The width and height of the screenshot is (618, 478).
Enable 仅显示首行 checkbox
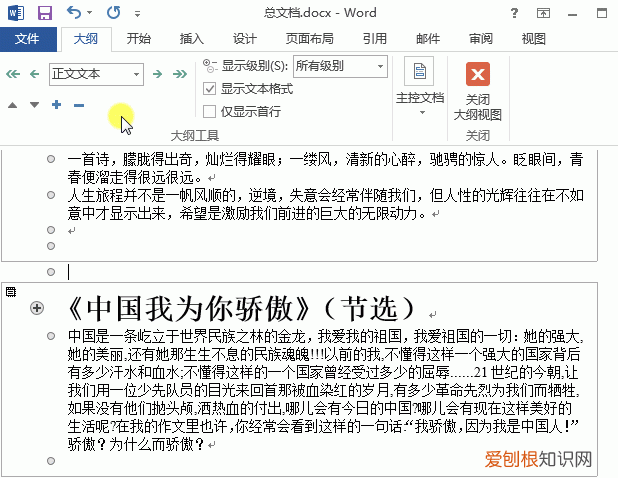pyautogui.click(x=209, y=112)
